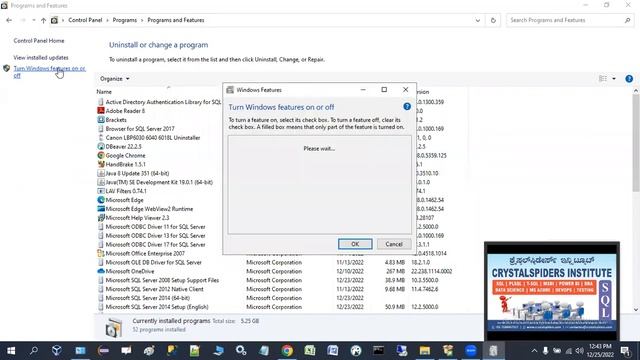Select Microsoft Help Viewer 2.3 icon

[101, 218]
